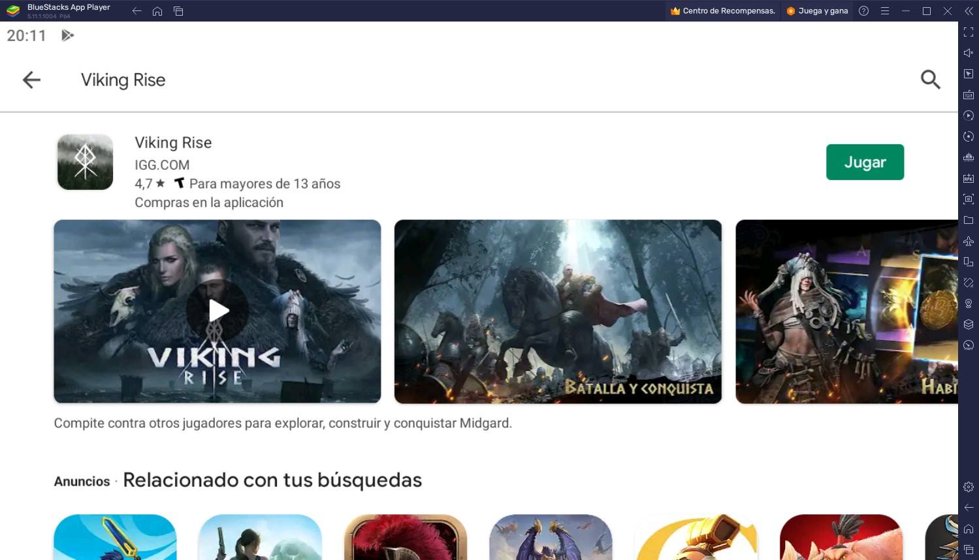Open set location pin icon
This screenshot has height=560, width=979.
969,303
